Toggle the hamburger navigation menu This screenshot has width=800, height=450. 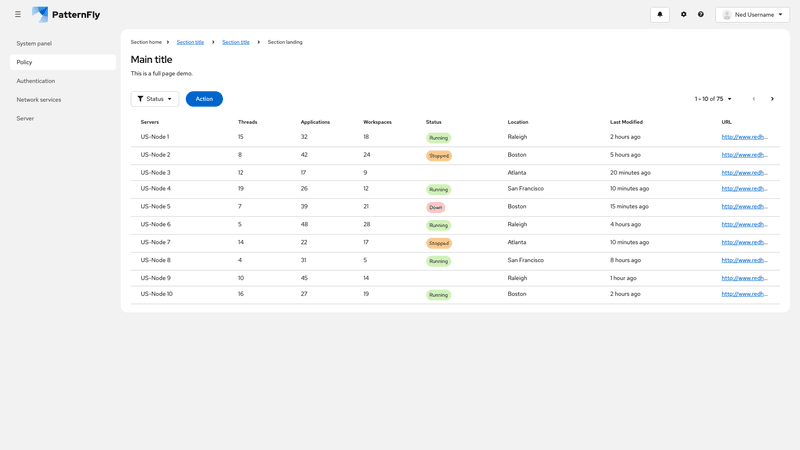click(x=18, y=15)
